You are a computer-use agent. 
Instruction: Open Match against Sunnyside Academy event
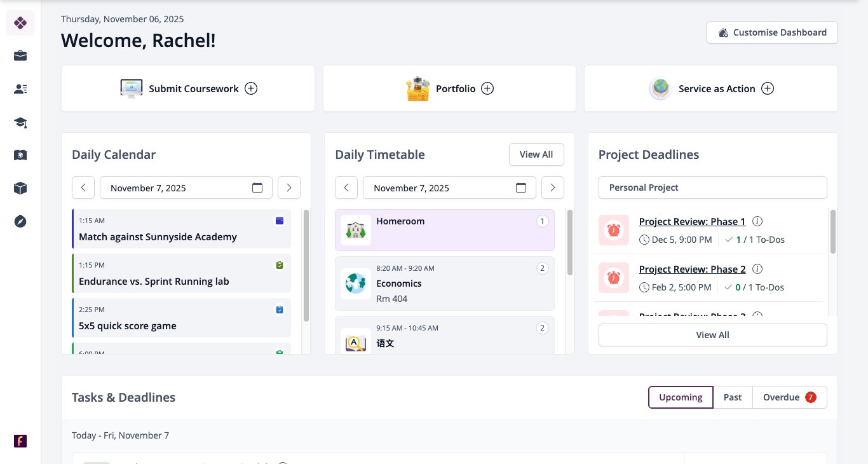[181, 229]
